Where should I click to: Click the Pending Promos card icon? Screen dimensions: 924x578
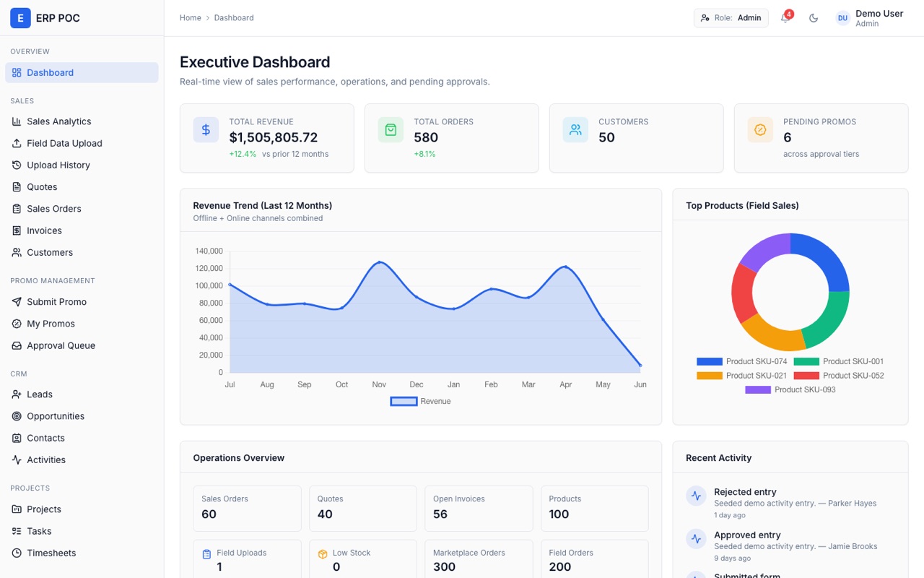760,130
